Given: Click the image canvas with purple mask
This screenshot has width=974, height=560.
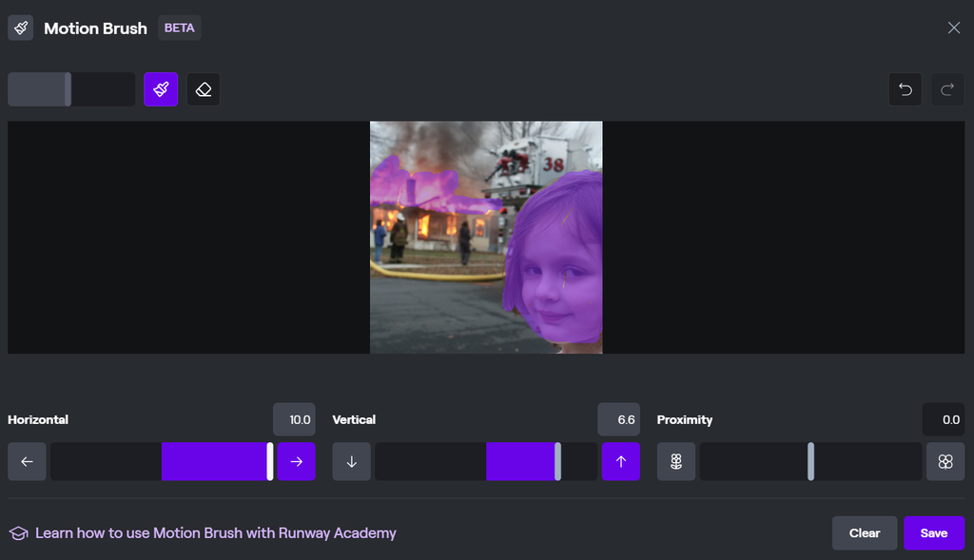Looking at the screenshot, I should click(486, 237).
